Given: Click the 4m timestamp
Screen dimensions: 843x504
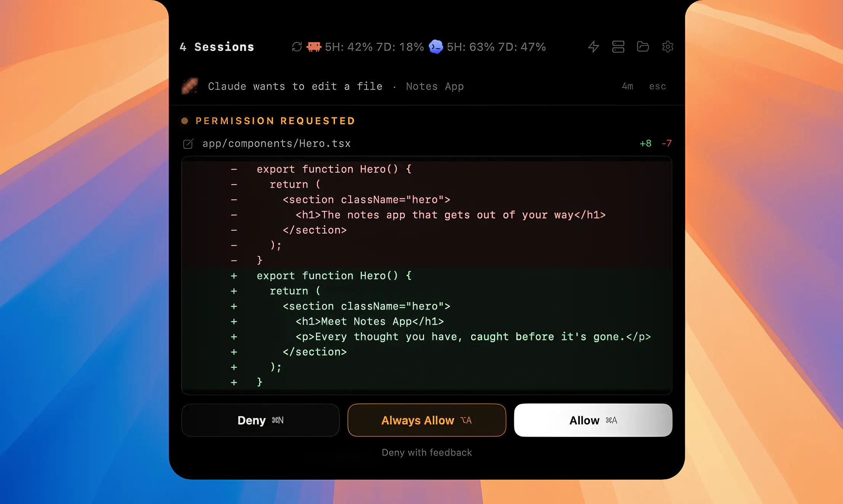Looking at the screenshot, I should point(627,86).
